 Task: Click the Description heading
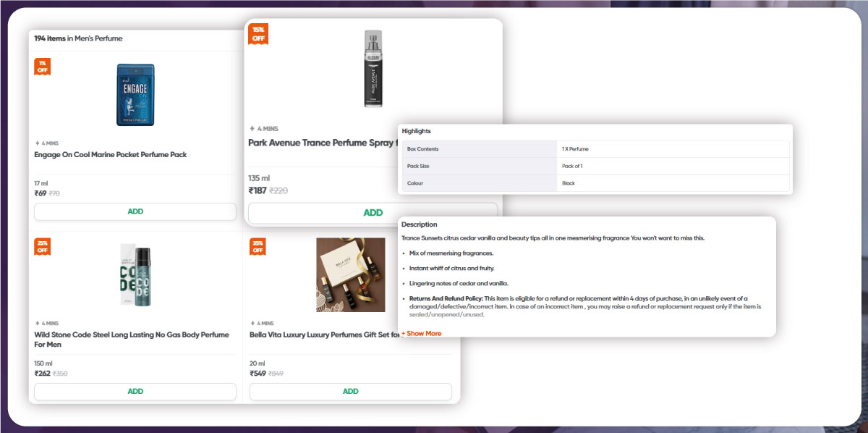pos(420,224)
